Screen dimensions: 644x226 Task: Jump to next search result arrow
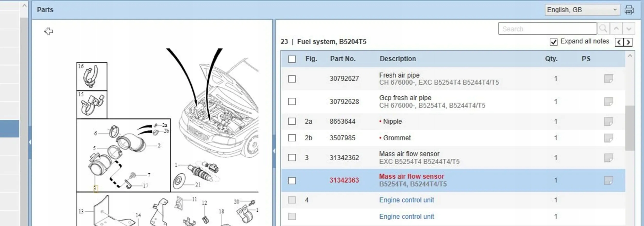click(629, 29)
